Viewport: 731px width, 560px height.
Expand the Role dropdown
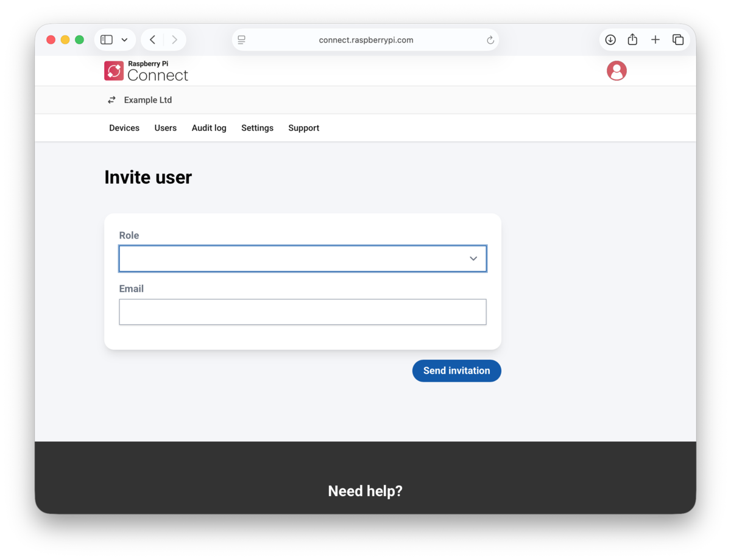pyautogui.click(x=303, y=259)
